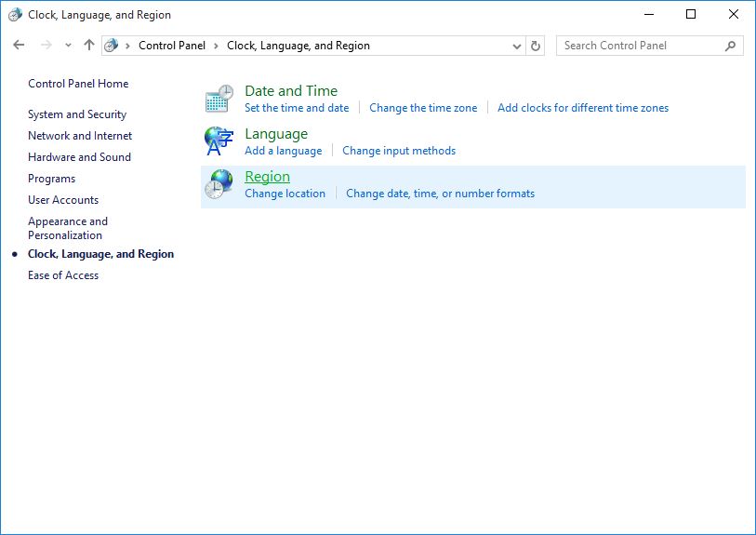Screen dimensions: 756x535
Task: Focus the Search Control Panel field
Action: [649, 46]
